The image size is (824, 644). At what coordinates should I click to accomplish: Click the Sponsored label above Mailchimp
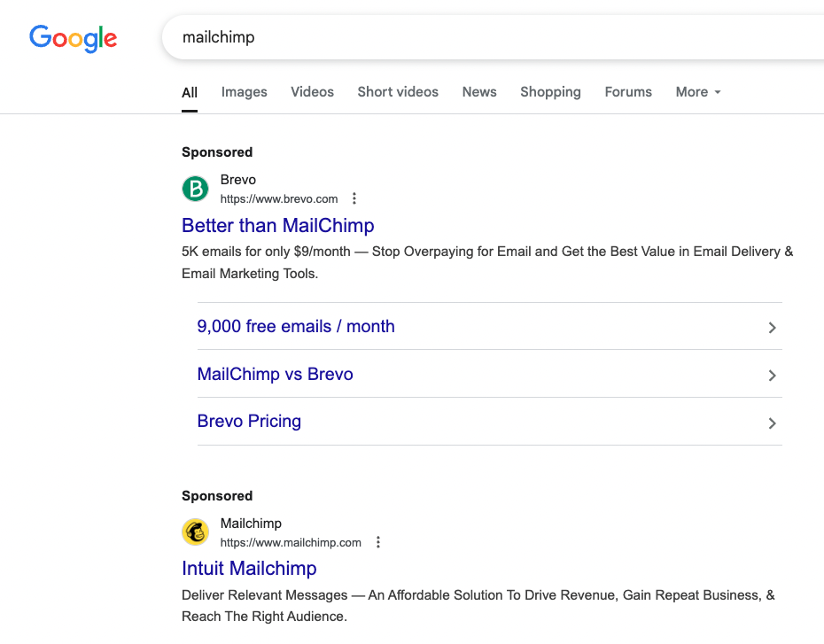217,496
